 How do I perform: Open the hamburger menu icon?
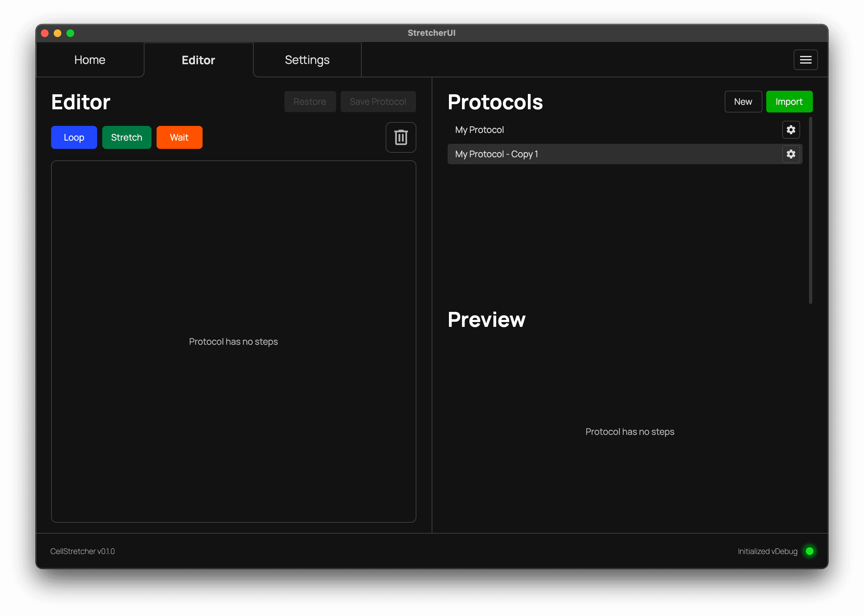point(805,60)
